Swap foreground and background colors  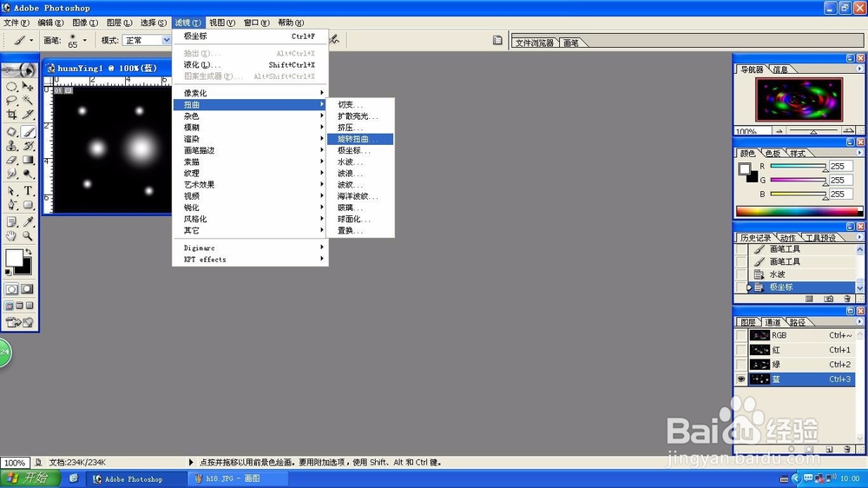[29, 252]
